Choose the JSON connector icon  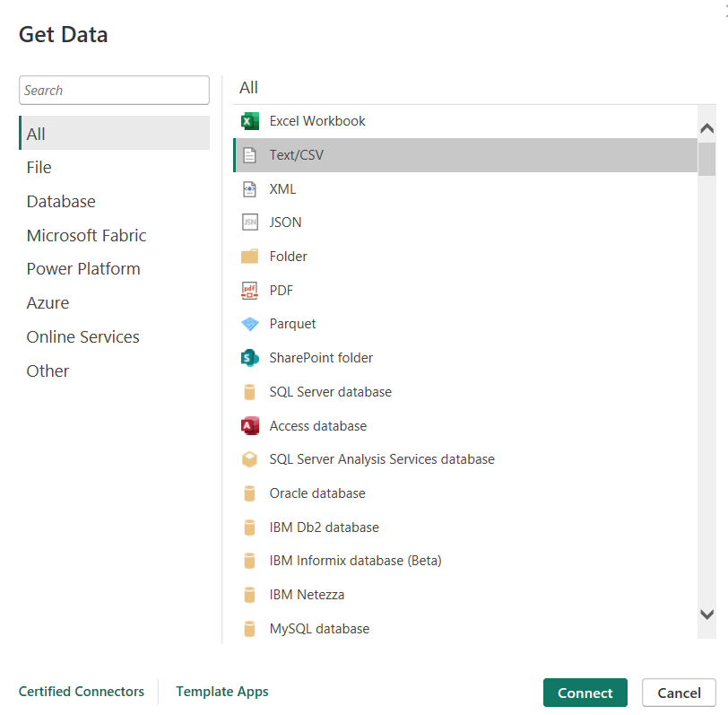pos(250,222)
